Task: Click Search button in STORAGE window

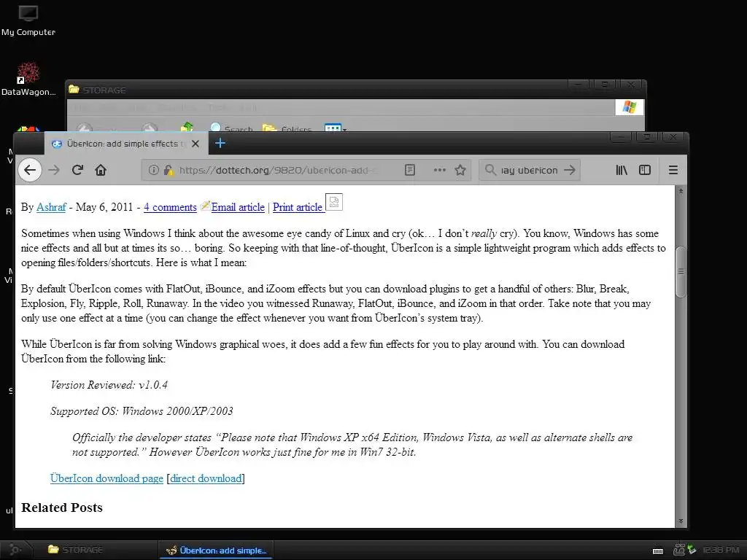Action: point(231,128)
